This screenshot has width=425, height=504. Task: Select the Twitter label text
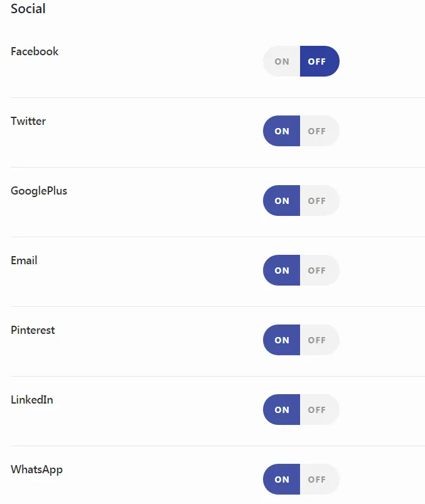pos(28,121)
